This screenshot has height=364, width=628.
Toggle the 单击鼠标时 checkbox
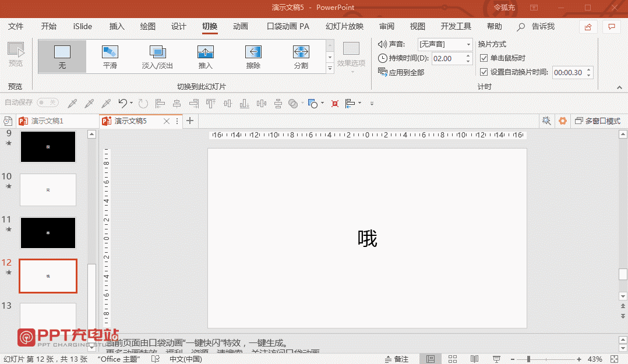coord(484,58)
